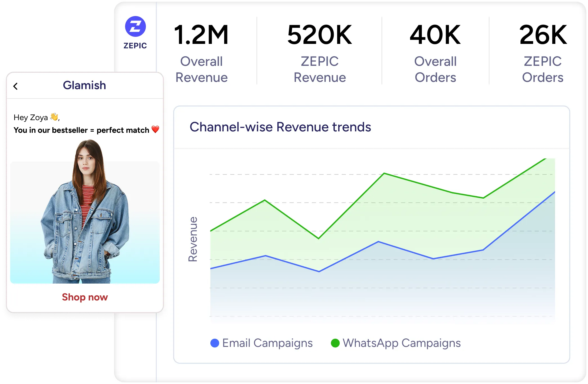588x384 pixels.
Task: Click the WhatsApp Campaigns legend label
Action: pos(402,343)
